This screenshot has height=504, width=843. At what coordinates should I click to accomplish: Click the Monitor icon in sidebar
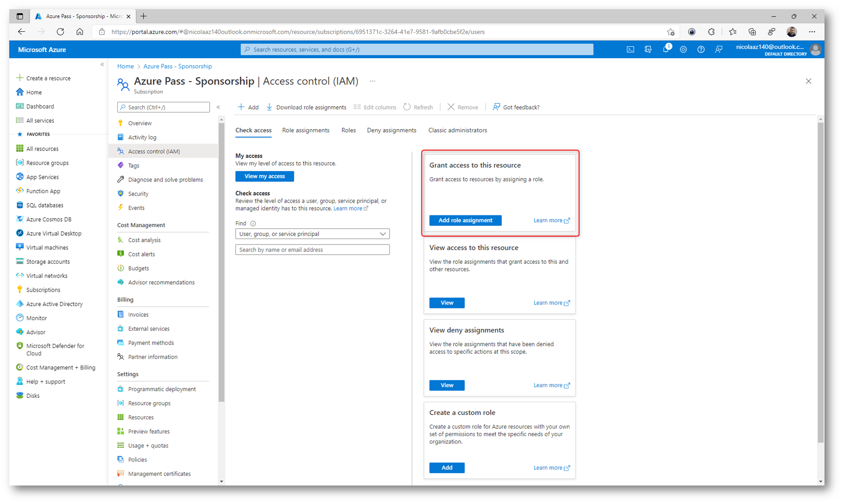(x=20, y=318)
